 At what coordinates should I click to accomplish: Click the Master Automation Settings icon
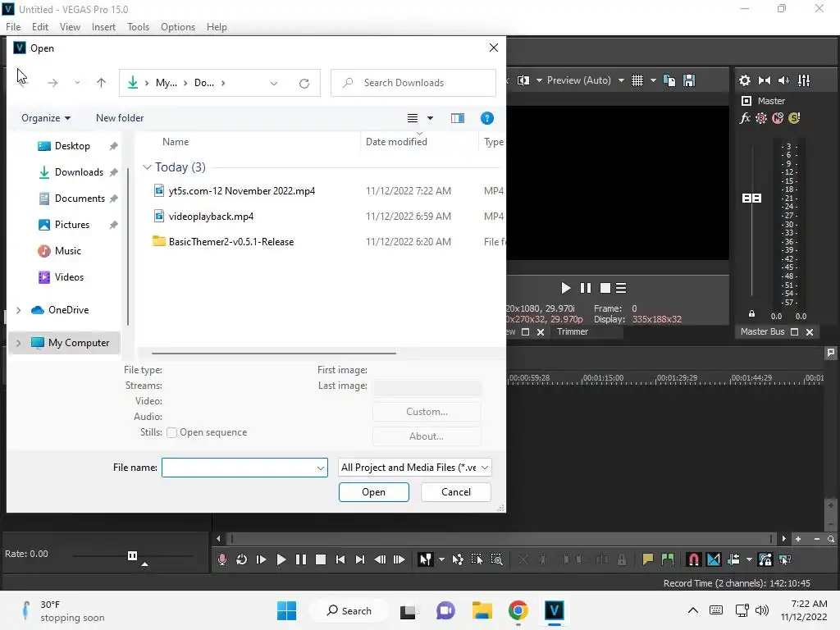[x=761, y=118]
